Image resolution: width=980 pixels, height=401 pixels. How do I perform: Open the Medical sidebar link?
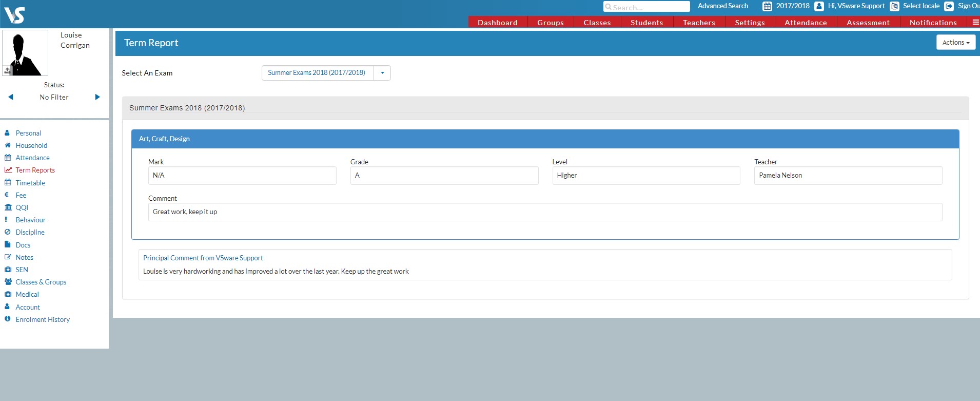point(27,294)
